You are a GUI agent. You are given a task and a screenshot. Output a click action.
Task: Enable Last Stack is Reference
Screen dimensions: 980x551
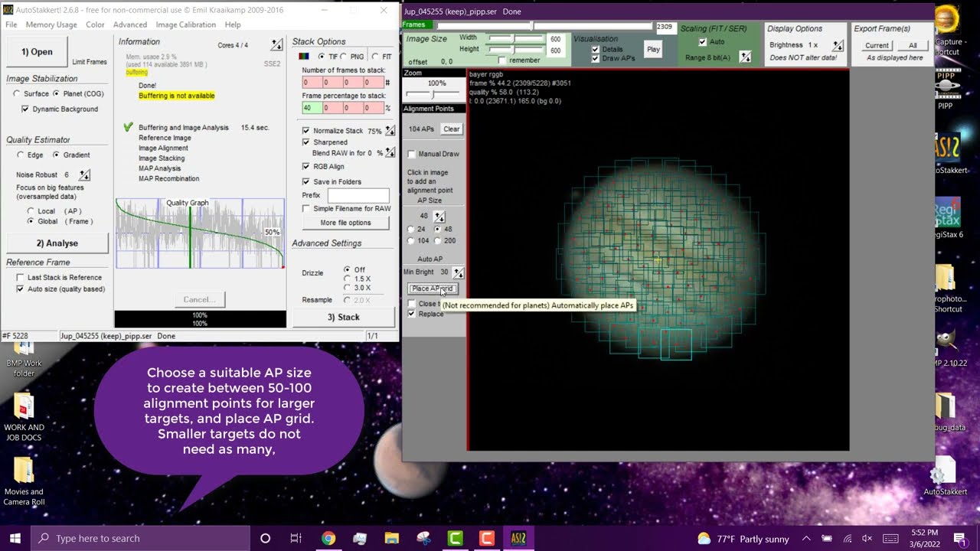pyautogui.click(x=21, y=277)
